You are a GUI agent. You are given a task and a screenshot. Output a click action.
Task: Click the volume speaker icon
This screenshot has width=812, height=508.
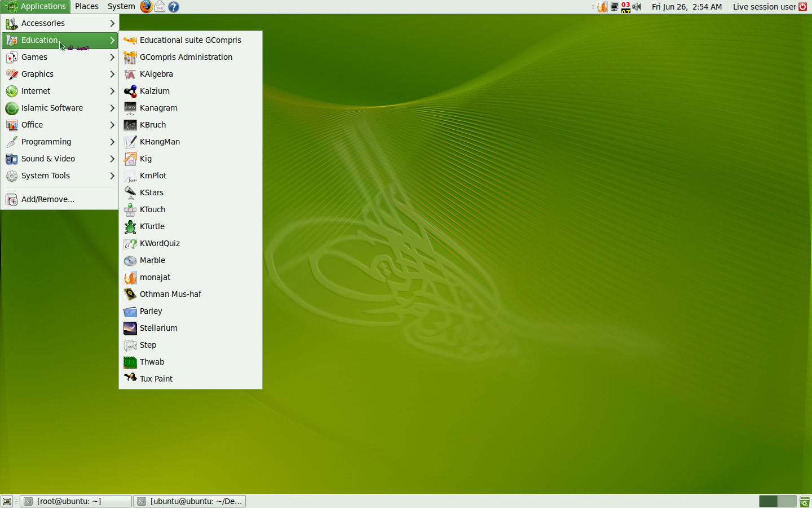(637, 7)
